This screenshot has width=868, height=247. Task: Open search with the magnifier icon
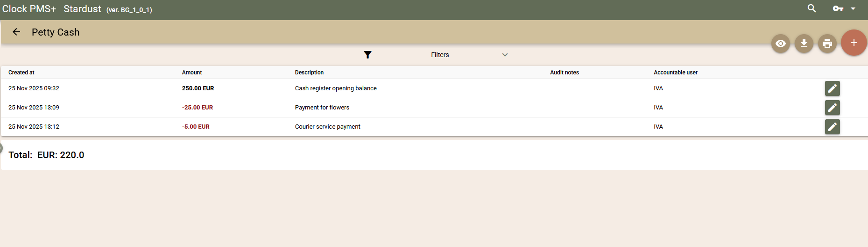coord(812,8)
